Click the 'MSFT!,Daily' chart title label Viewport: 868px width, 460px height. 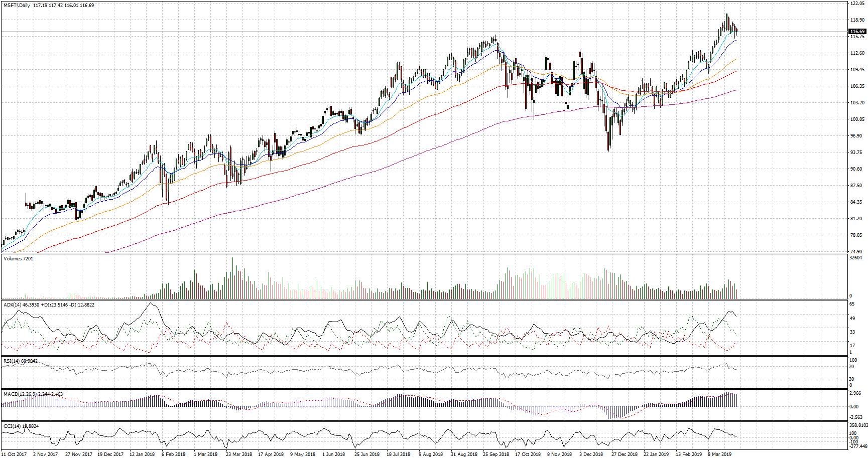click(x=17, y=6)
